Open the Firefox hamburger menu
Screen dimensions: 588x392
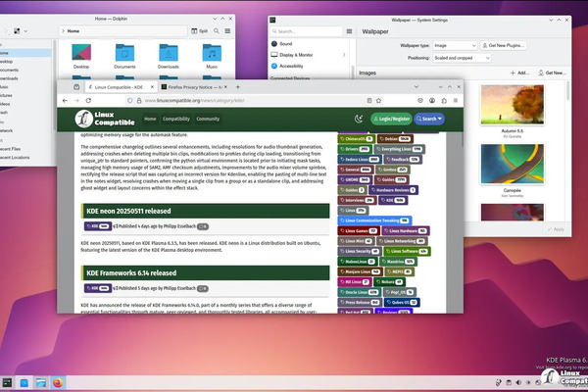pyautogui.click(x=454, y=100)
